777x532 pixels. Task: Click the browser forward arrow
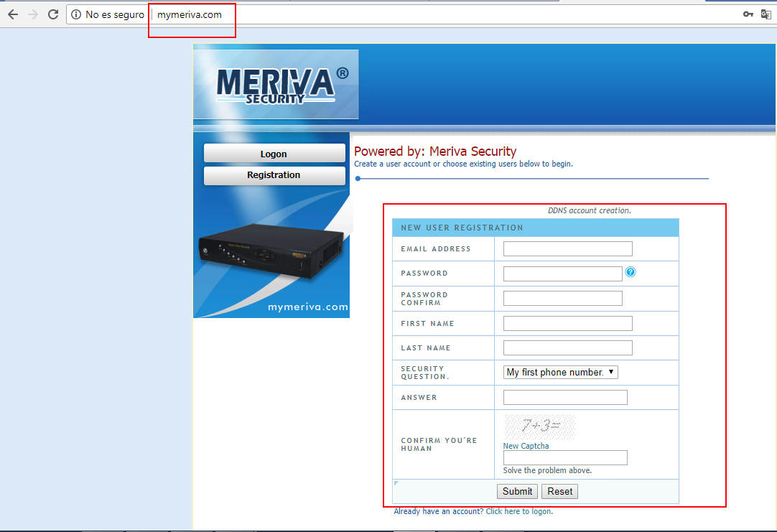click(x=33, y=14)
